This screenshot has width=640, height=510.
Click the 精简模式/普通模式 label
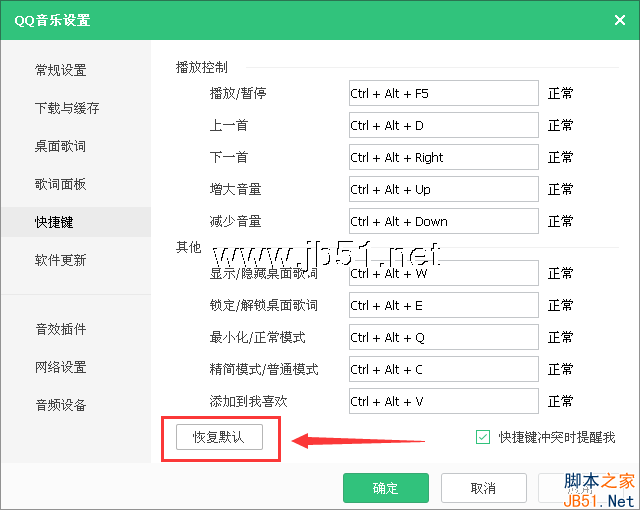click(264, 369)
